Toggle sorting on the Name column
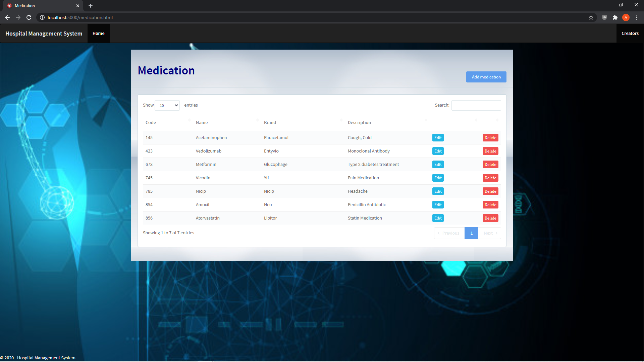The height and width of the screenshot is (362, 644). (x=202, y=122)
